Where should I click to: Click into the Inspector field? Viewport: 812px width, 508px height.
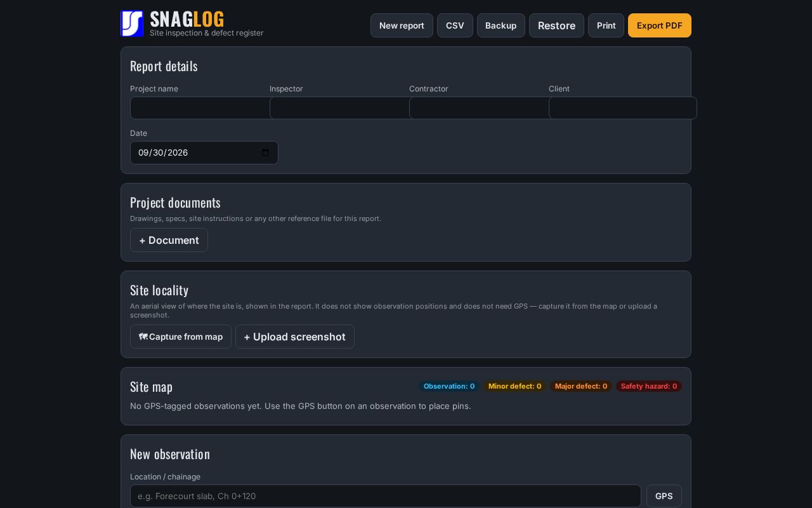click(x=339, y=108)
